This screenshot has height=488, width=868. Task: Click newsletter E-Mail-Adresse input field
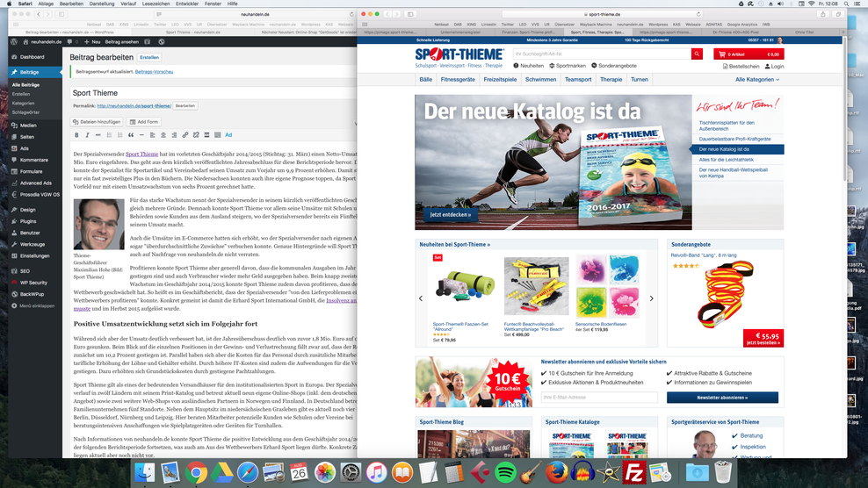click(x=599, y=398)
